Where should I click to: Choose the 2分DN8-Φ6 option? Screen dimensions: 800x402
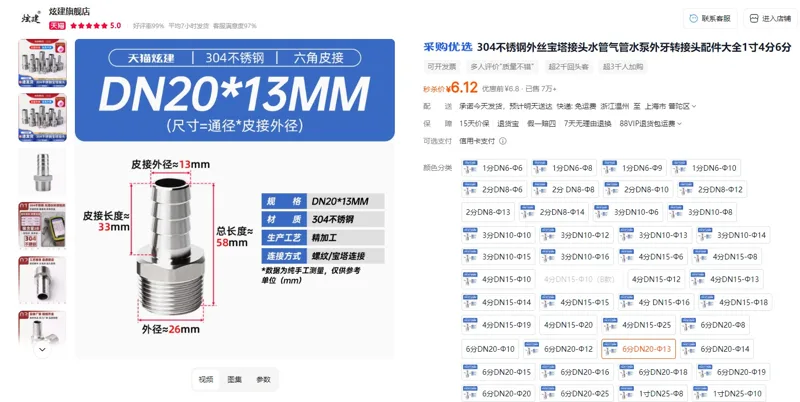(x=494, y=189)
